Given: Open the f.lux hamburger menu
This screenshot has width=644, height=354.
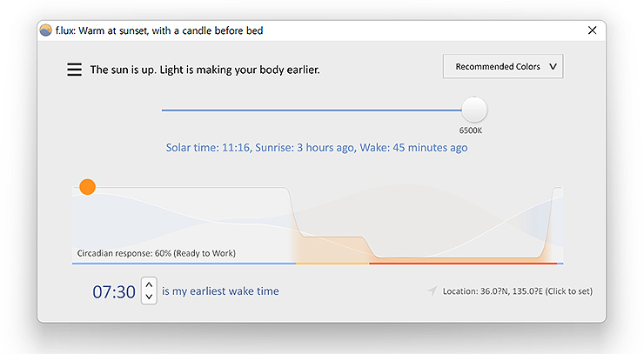Looking at the screenshot, I should pos(75,70).
